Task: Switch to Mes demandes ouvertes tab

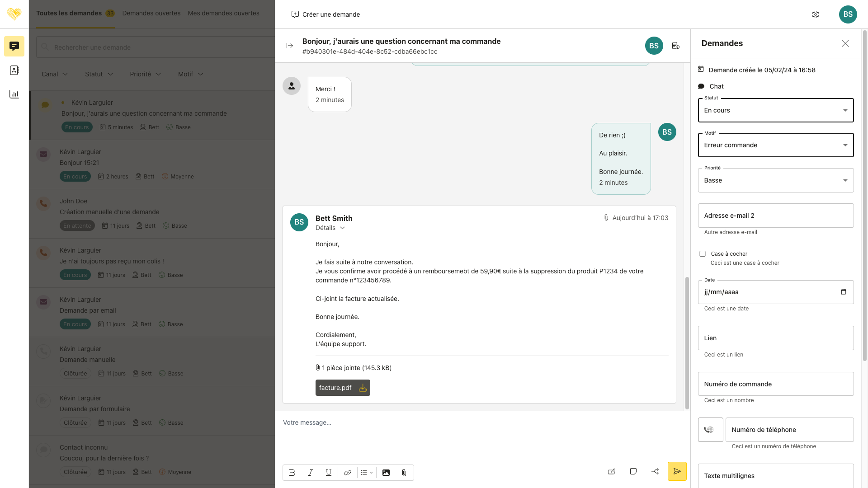Action: [223, 13]
